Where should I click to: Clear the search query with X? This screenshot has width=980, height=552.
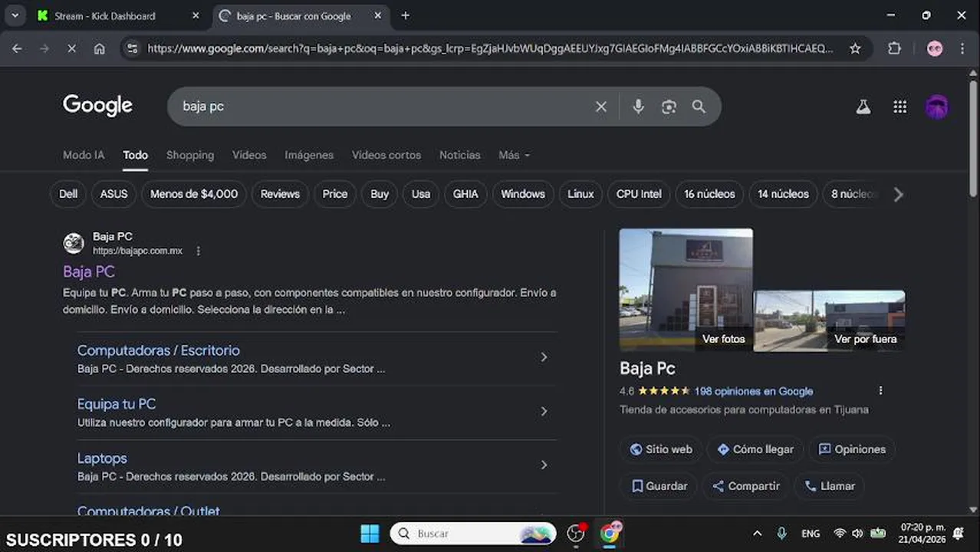601,107
